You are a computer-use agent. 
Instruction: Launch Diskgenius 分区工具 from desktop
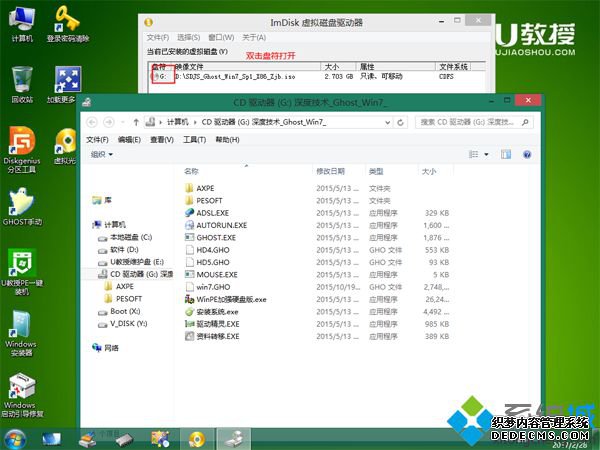[22, 150]
